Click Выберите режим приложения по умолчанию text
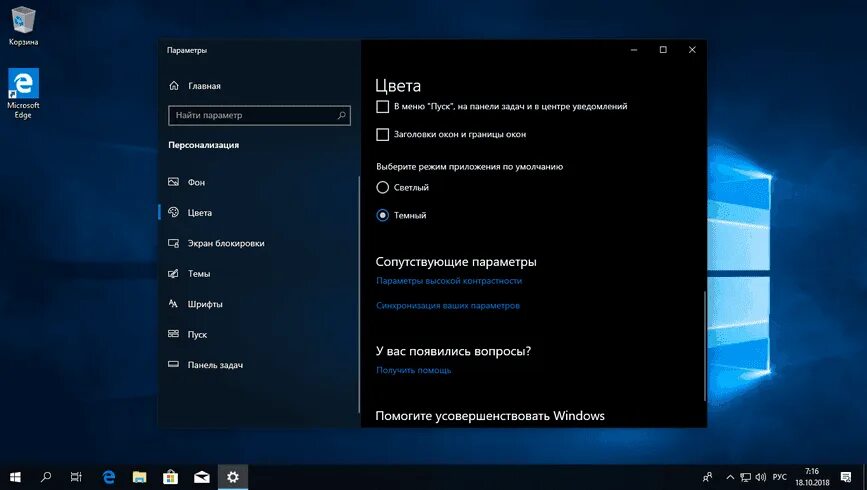The image size is (867, 490). (x=469, y=166)
